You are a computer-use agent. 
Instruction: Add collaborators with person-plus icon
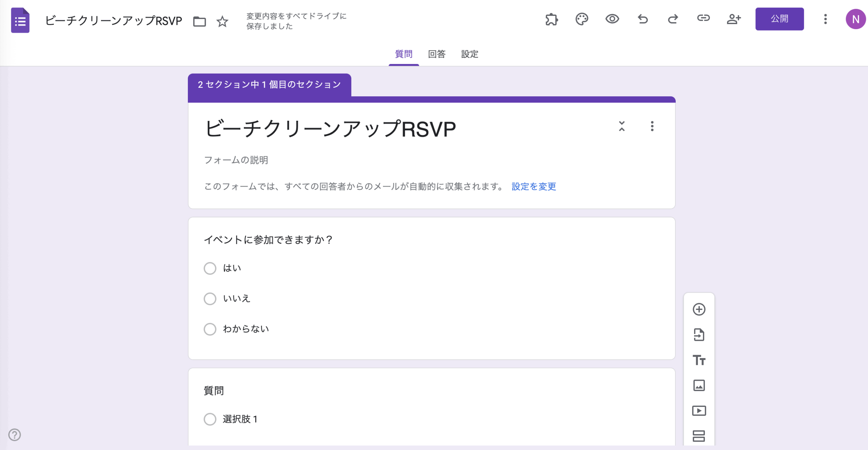[734, 19]
